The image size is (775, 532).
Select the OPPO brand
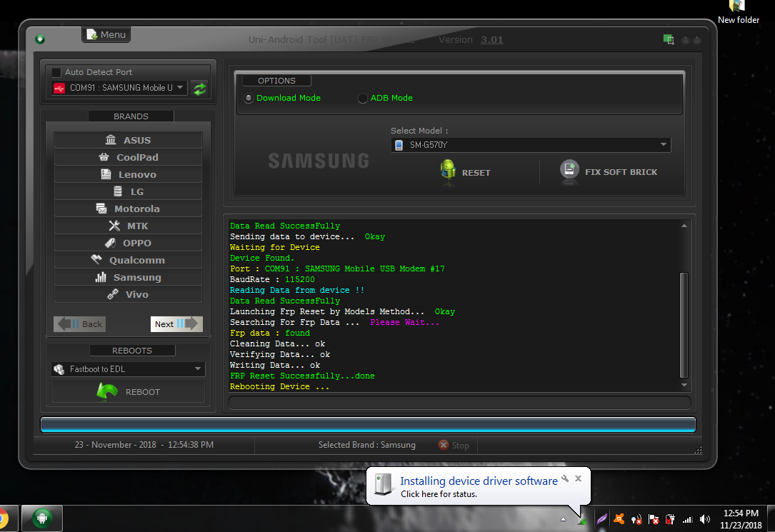(128, 243)
